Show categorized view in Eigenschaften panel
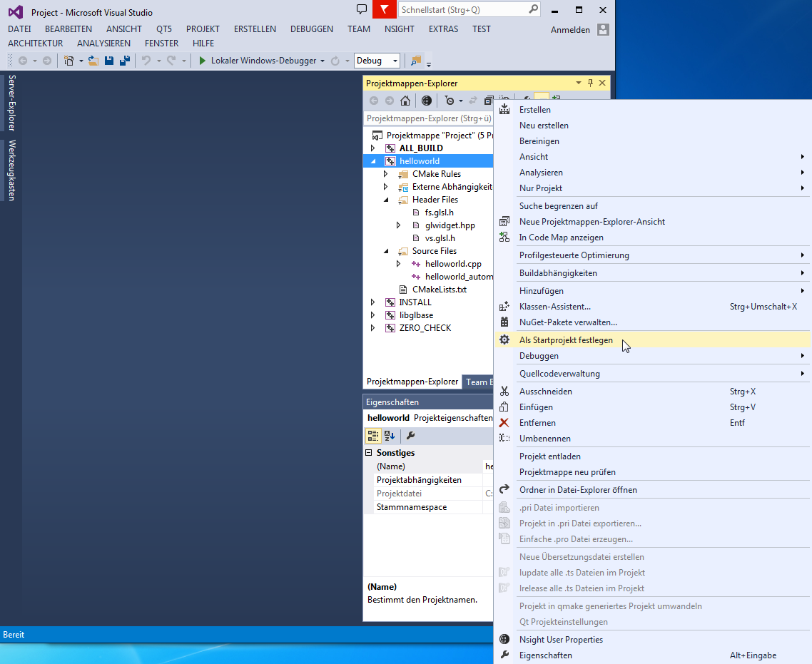The width and height of the screenshot is (812, 664). [x=373, y=436]
